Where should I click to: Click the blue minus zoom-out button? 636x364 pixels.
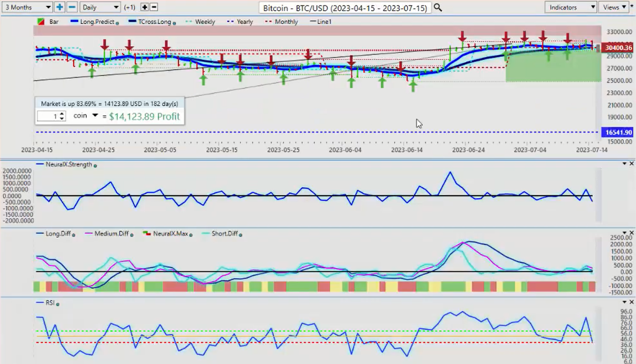click(72, 7)
